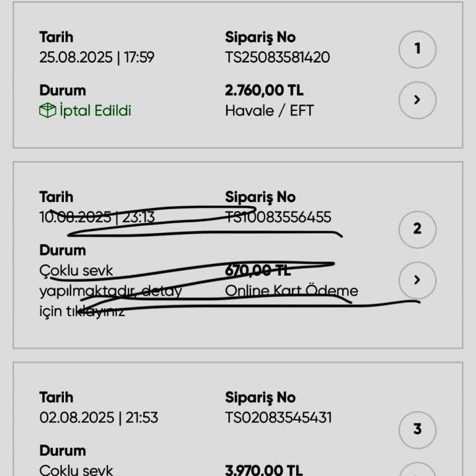Click the Durum label in the first order
The height and width of the screenshot is (476, 476).
63,90
